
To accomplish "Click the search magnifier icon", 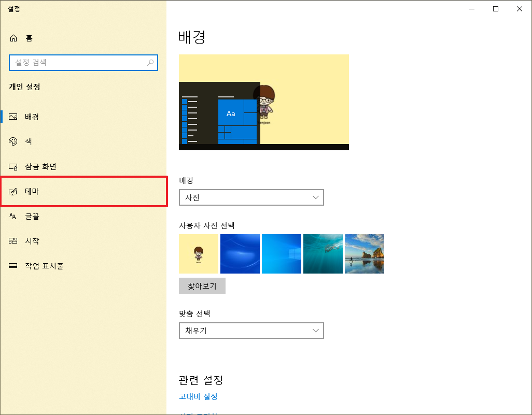I will pyautogui.click(x=150, y=62).
